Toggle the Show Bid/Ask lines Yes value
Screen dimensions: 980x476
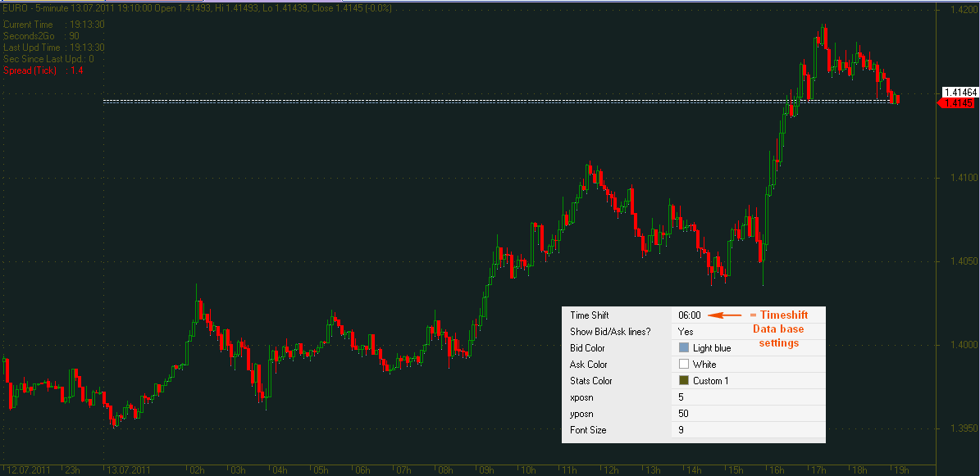coord(686,332)
